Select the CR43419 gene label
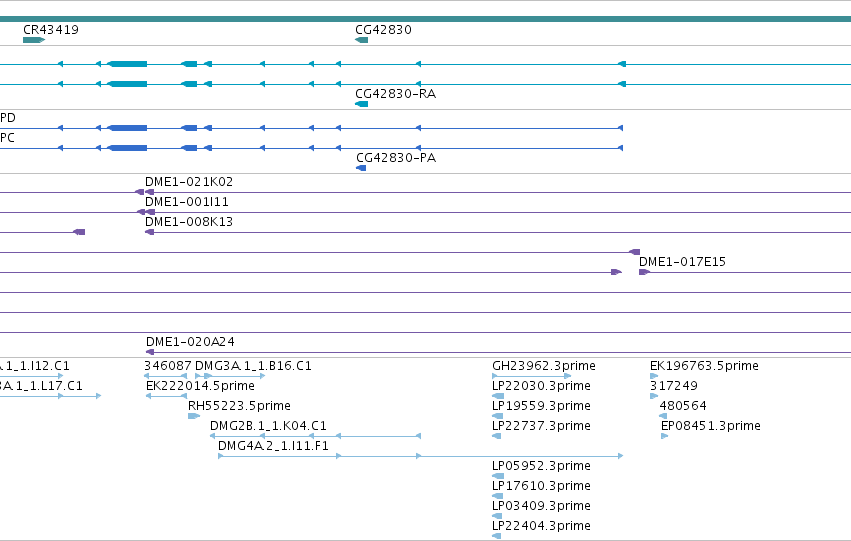 pyautogui.click(x=50, y=30)
